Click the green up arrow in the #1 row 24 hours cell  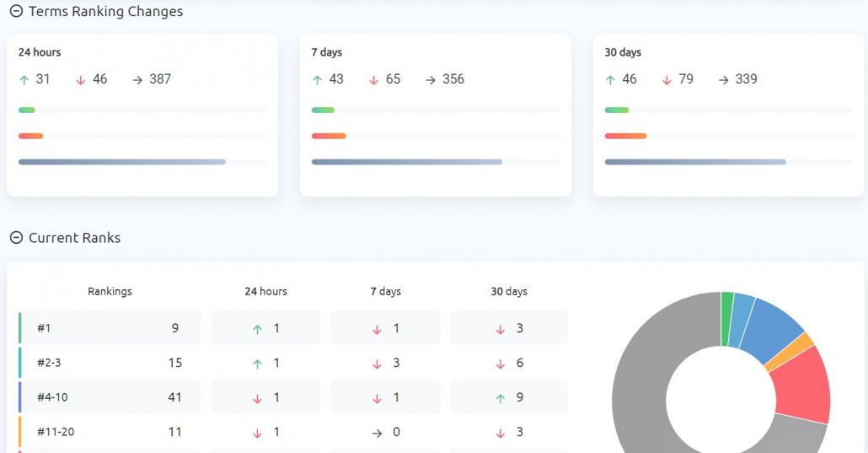[257, 329]
